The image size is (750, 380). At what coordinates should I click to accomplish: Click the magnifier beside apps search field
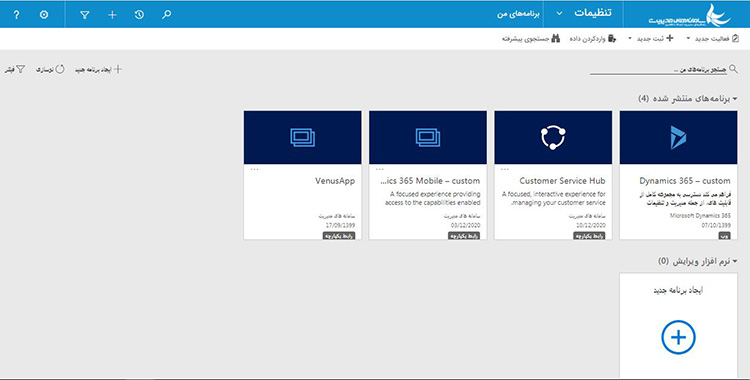[x=733, y=70]
